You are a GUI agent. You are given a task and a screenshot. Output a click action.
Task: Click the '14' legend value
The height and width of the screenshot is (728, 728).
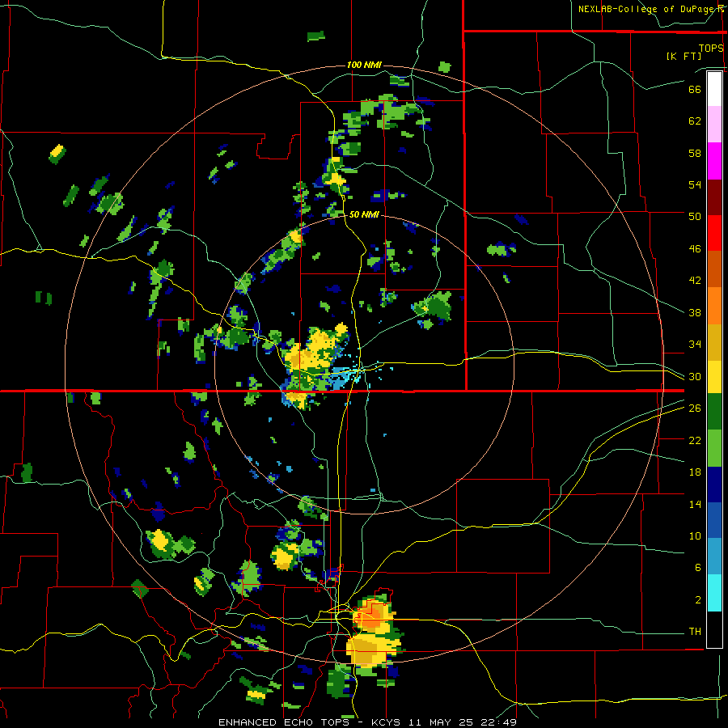coord(695,504)
